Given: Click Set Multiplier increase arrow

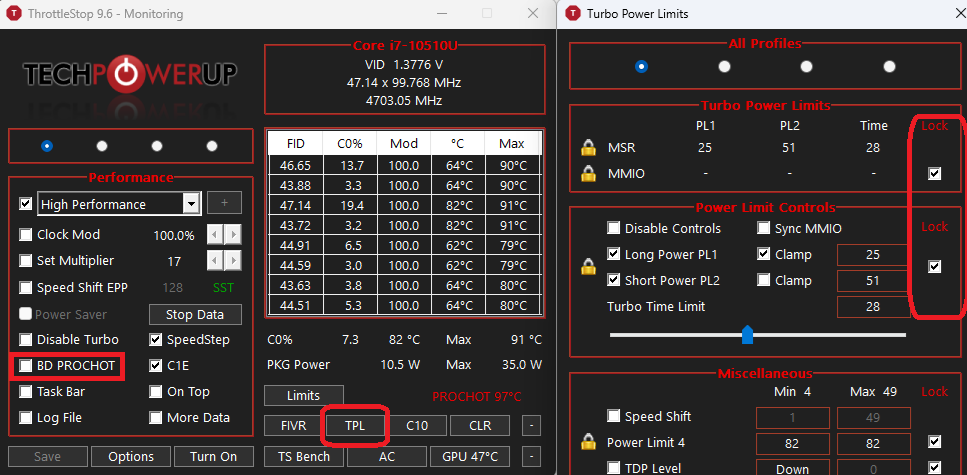Looking at the screenshot, I should tap(232, 262).
